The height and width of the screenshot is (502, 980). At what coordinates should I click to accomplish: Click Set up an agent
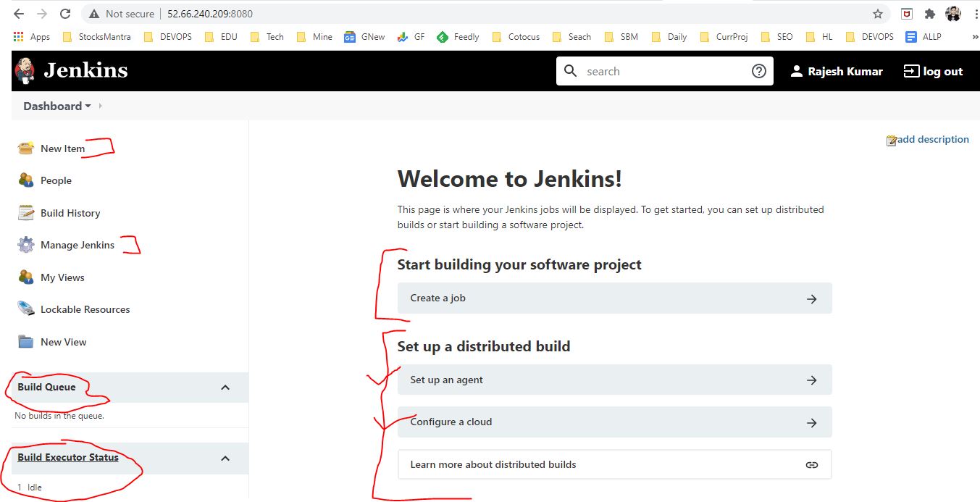(614, 380)
